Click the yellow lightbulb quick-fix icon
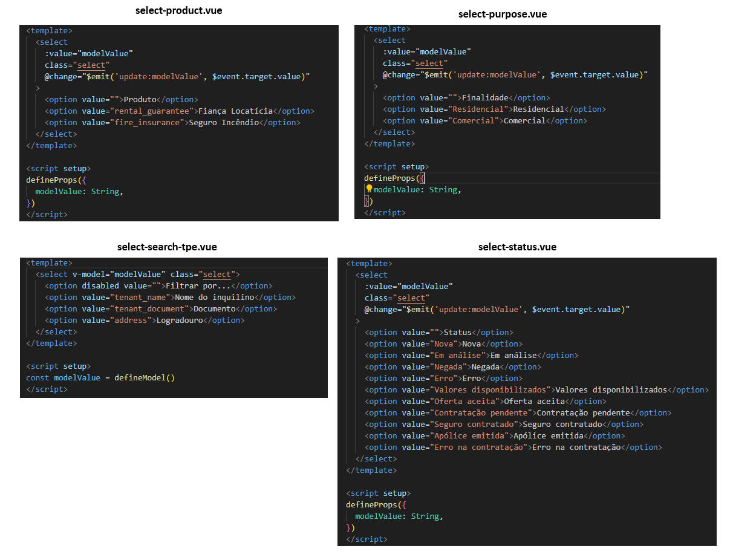The width and height of the screenshot is (733, 560). [369, 189]
